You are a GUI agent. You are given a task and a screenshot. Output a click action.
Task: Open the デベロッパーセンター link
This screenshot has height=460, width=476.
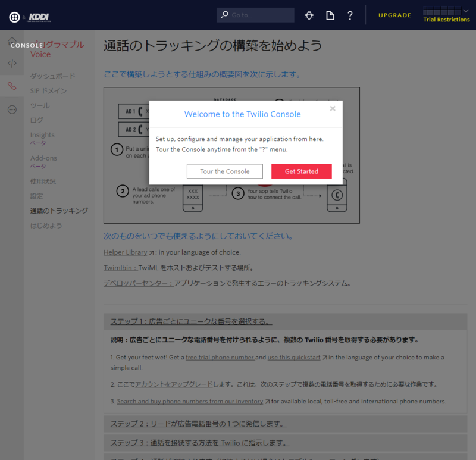tap(138, 283)
